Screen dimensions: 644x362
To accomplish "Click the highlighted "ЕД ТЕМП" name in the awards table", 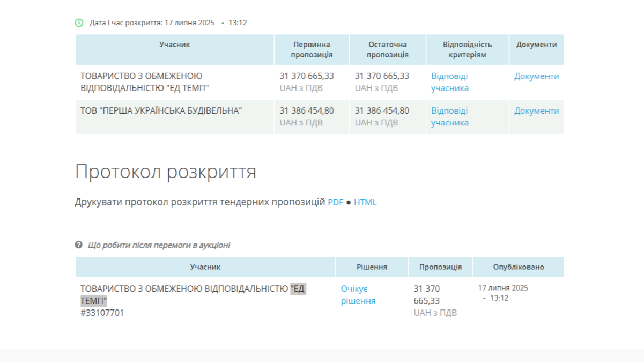I will point(193,295).
